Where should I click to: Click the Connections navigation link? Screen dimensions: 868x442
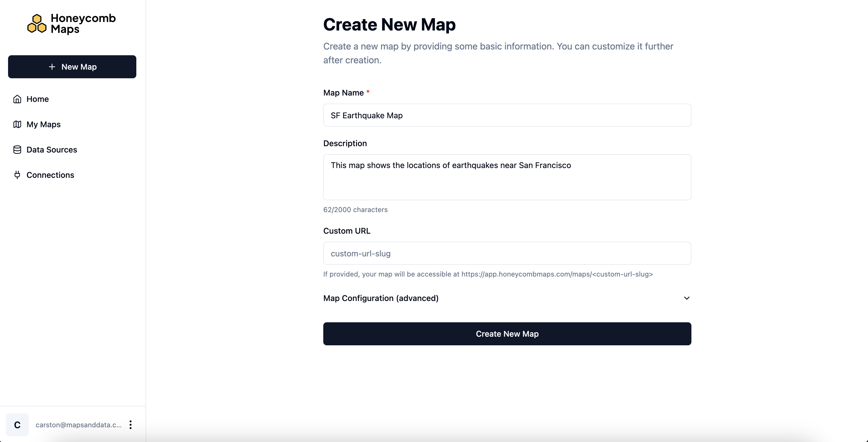point(50,175)
